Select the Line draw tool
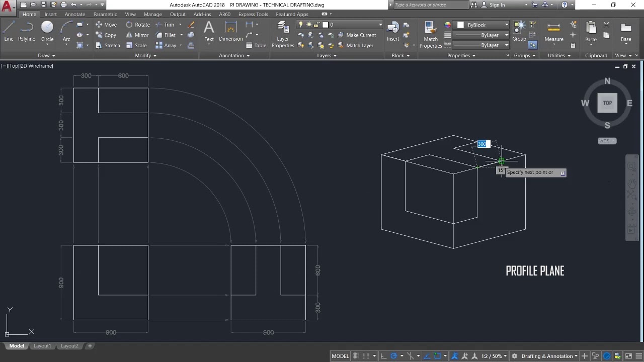This screenshot has height=362, width=644. coord(9,31)
